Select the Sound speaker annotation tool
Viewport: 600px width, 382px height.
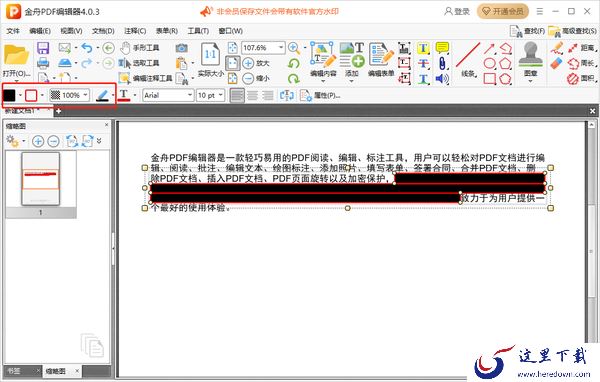pyautogui.click(x=442, y=79)
